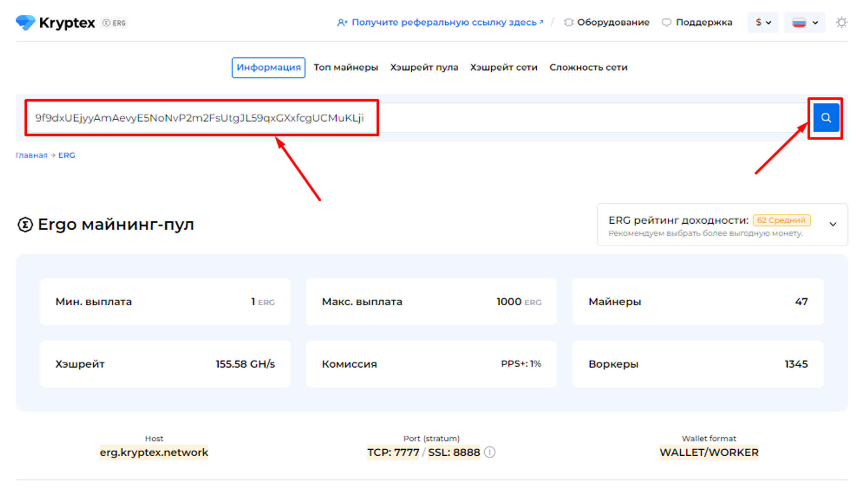Click the chip icon beside Оборудование
This screenshot has height=487, width=868.
coord(569,22)
